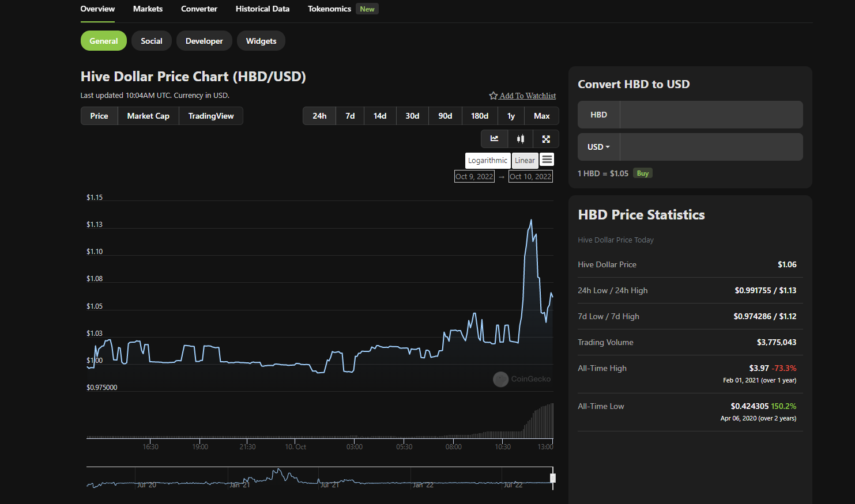The image size is (855, 504).
Task: Set chart range to Max
Action: click(x=541, y=116)
